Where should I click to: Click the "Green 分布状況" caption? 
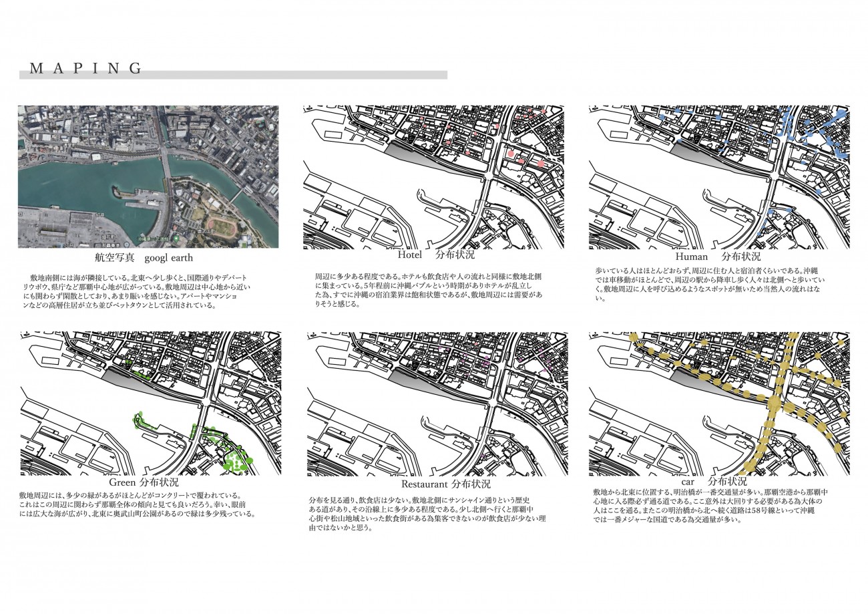point(143,482)
